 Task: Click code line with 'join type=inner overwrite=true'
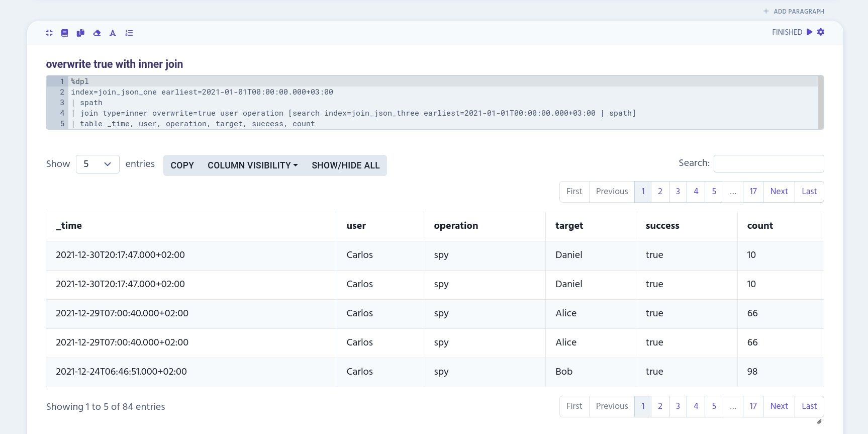[353, 113]
